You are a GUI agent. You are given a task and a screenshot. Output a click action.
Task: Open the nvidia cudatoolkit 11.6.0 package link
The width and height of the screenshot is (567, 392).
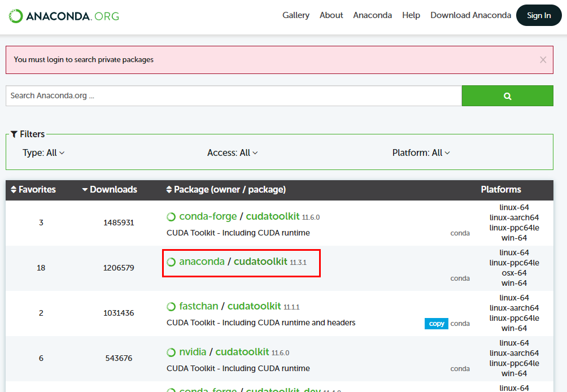[x=242, y=352]
